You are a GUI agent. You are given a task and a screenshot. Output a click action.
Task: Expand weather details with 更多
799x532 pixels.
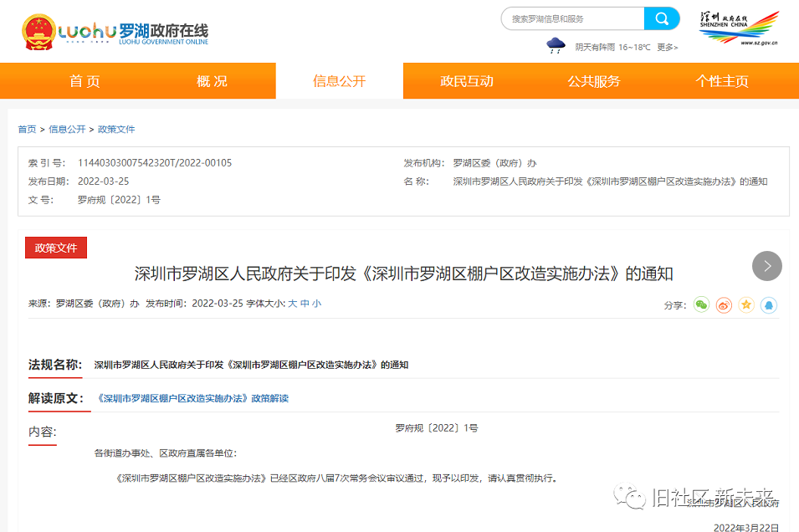click(667, 48)
